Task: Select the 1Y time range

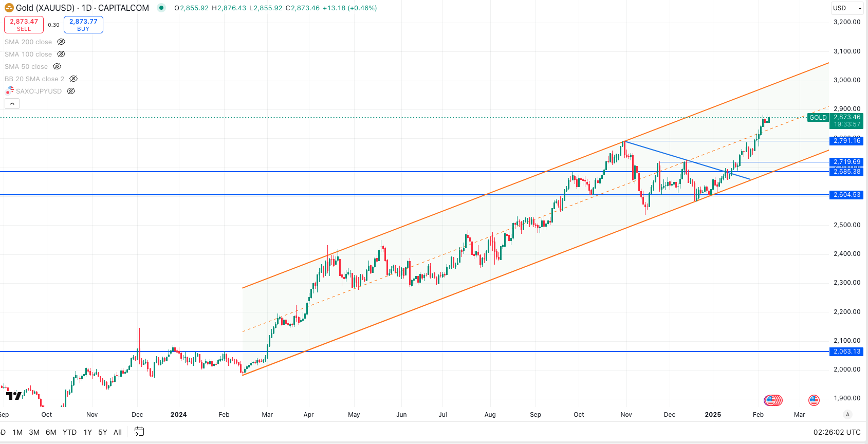Action: (x=87, y=432)
